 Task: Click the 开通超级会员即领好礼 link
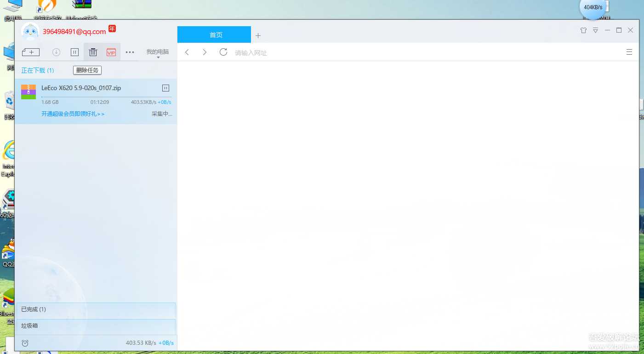73,114
